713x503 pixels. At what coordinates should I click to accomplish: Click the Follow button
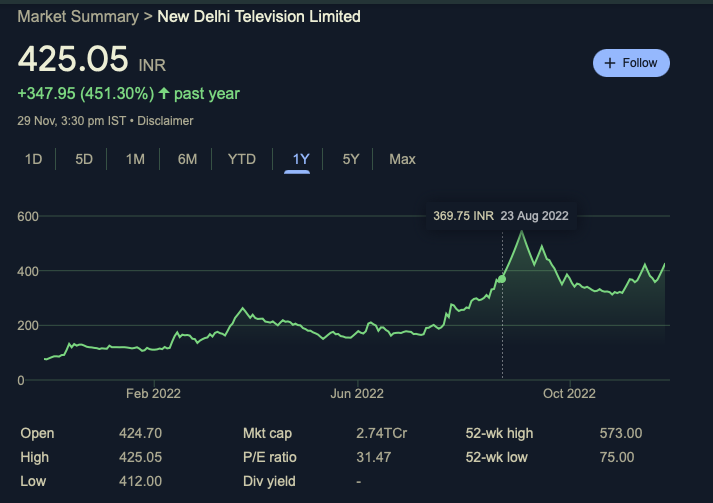631,63
